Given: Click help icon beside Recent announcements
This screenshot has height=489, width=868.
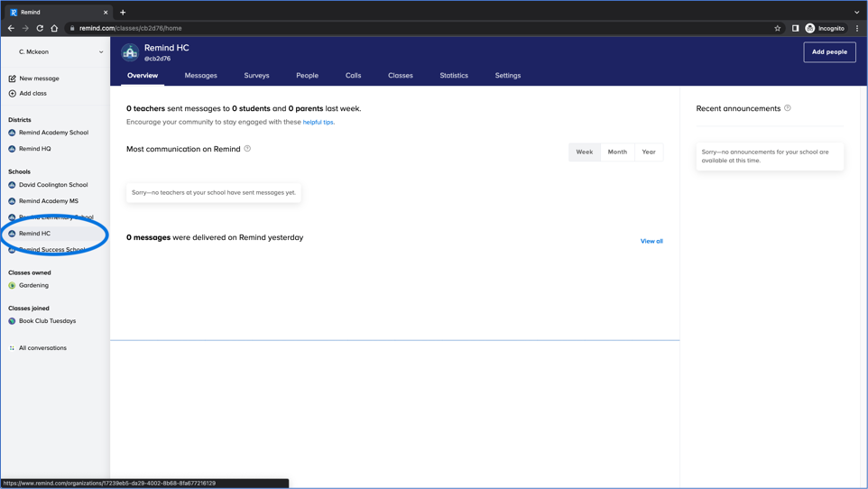Looking at the screenshot, I should click(x=788, y=108).
